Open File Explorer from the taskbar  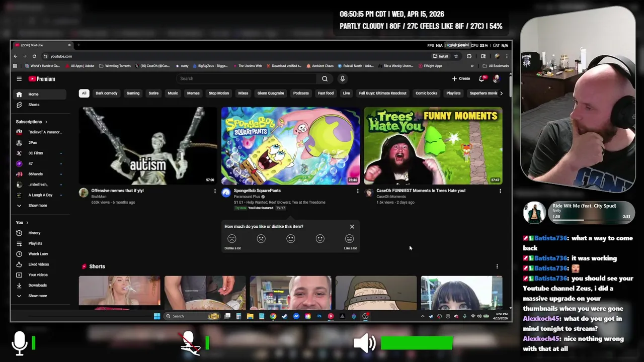coord(250,316)
